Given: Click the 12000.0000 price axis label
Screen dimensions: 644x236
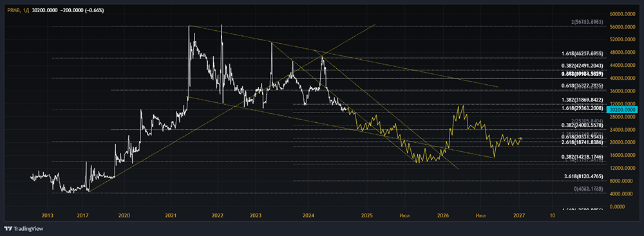Looking at the screenshot, I should click(x=623, y=168).
